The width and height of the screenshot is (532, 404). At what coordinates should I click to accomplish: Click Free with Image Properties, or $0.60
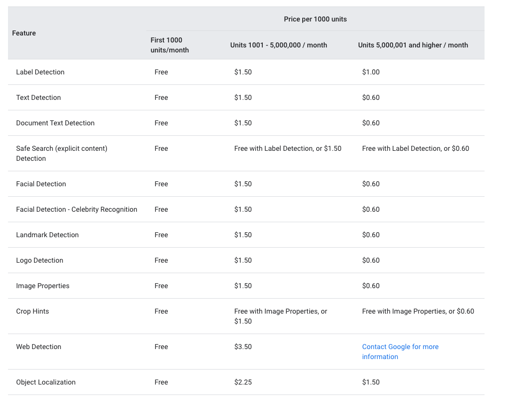(x=418, y=311)
